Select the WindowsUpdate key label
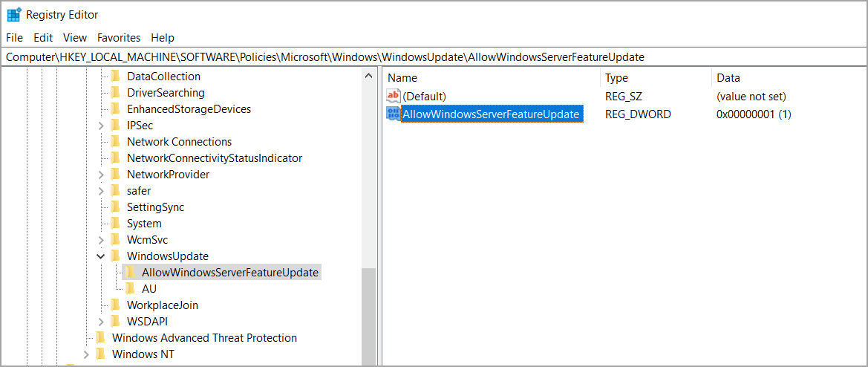This screenshot has height=367, width=868. point(168,256)
